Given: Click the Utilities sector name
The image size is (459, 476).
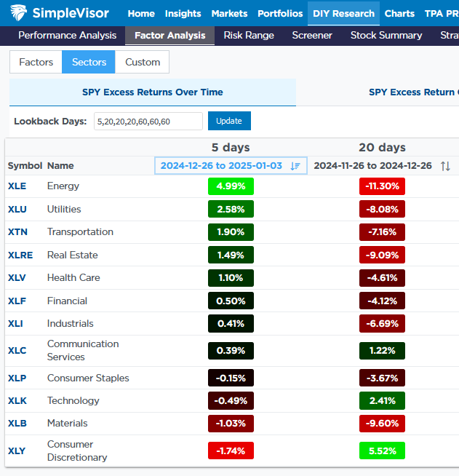Looking at the screenshot, I should [64, 209].
